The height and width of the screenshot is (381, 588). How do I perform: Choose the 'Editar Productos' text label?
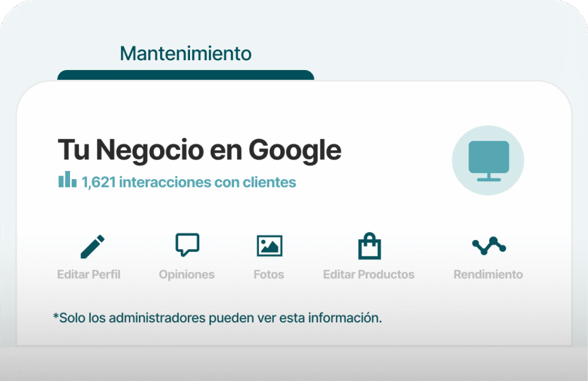coord(369,274)
